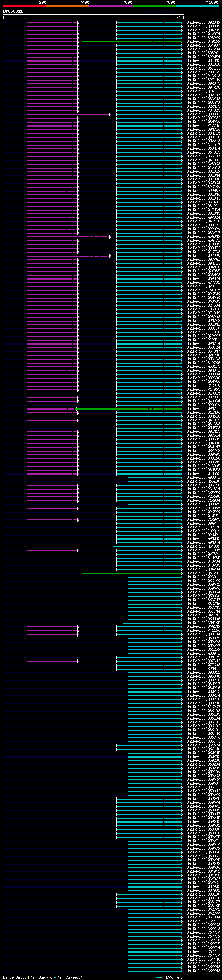Click label UniRef100_C6YYK3
Image resolution: width=222 pixels, height=980 pixels.
click(x=203, y=921)
